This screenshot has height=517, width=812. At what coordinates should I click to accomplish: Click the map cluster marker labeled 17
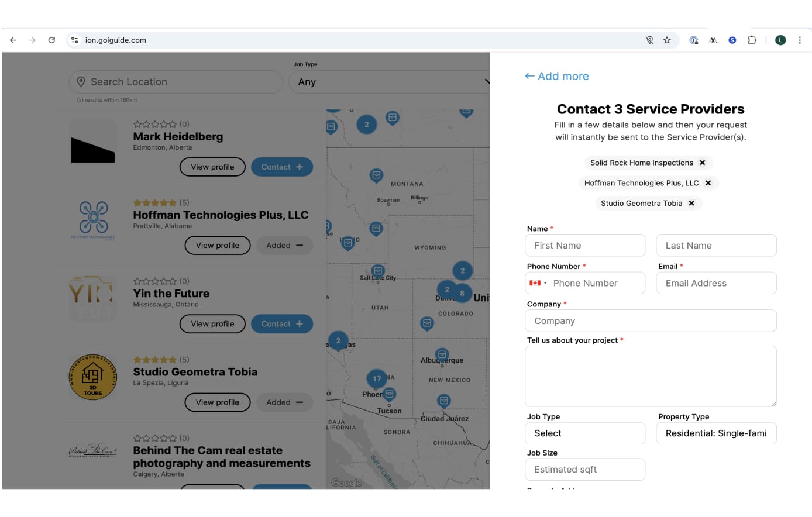pyautogui.click(x=377, y=379)
